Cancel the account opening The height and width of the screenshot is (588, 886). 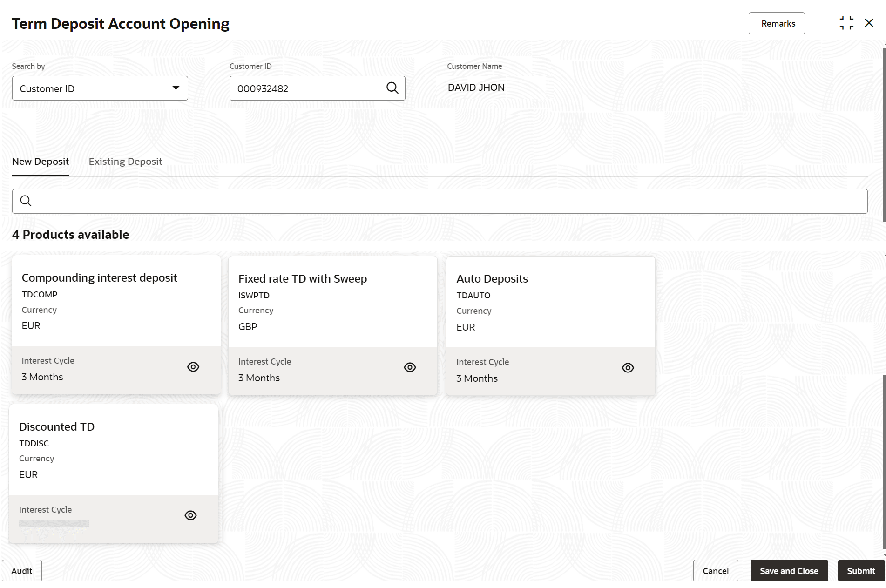[x=716, y=571]
